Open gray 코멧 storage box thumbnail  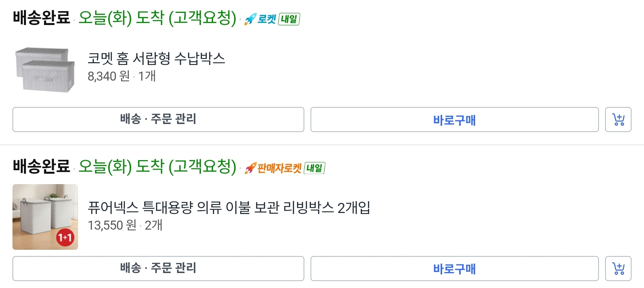coord(45,69)
